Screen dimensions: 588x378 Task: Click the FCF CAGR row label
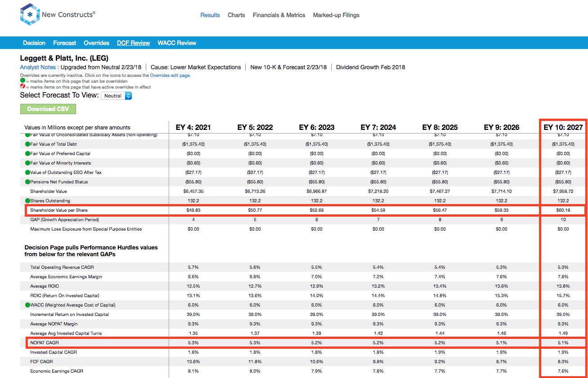(41, 362)
